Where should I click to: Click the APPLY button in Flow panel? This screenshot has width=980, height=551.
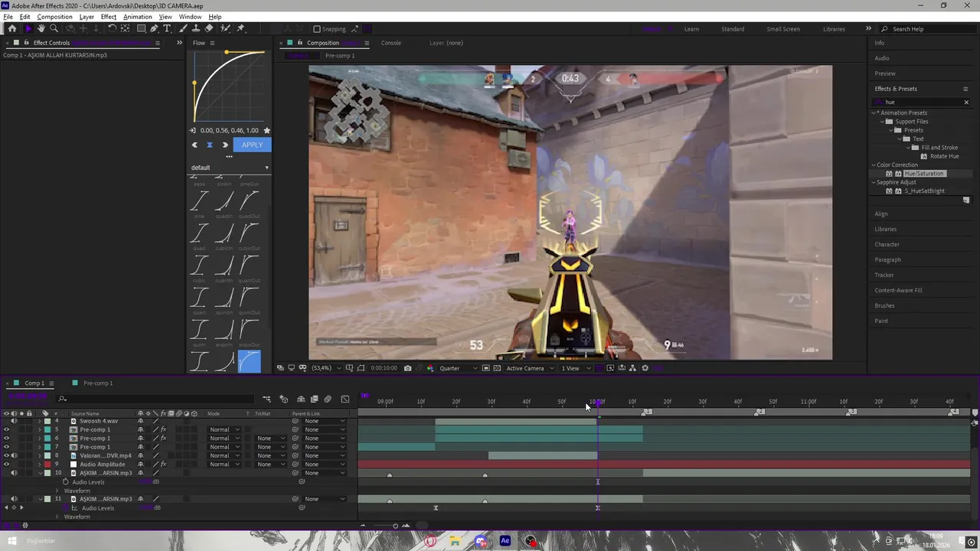[x=252, y=145]
